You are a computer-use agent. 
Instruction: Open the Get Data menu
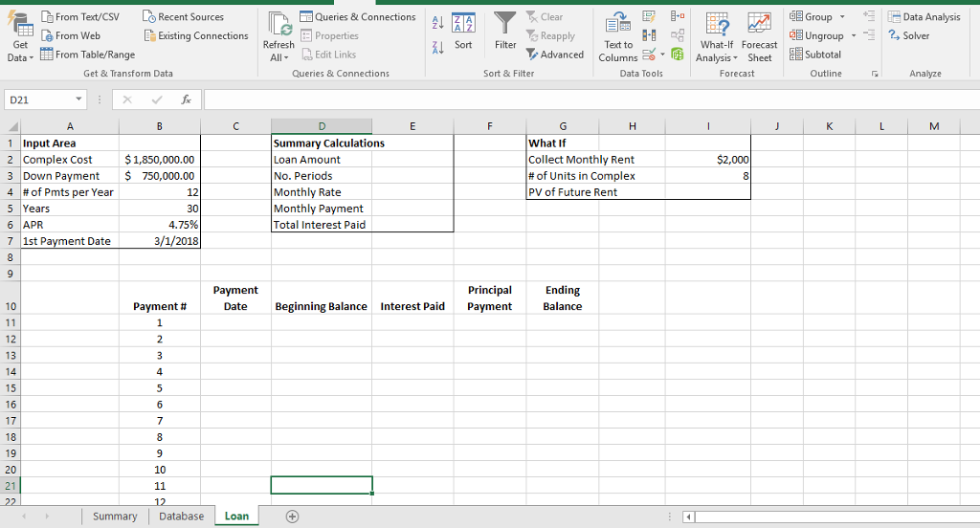(x=20, y=37)
